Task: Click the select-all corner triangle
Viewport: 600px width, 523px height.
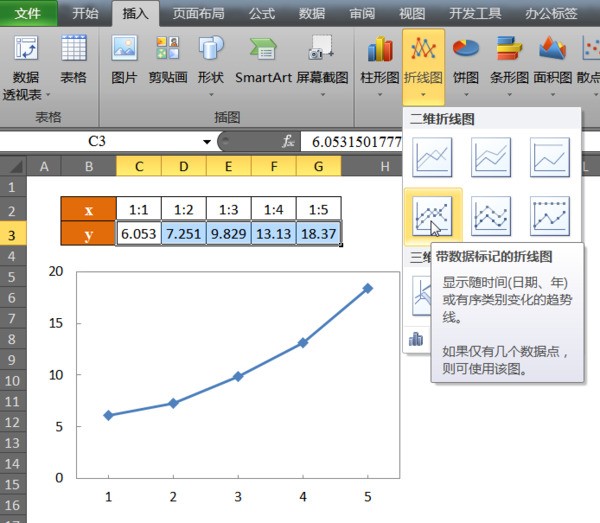Action: (15, 166)
